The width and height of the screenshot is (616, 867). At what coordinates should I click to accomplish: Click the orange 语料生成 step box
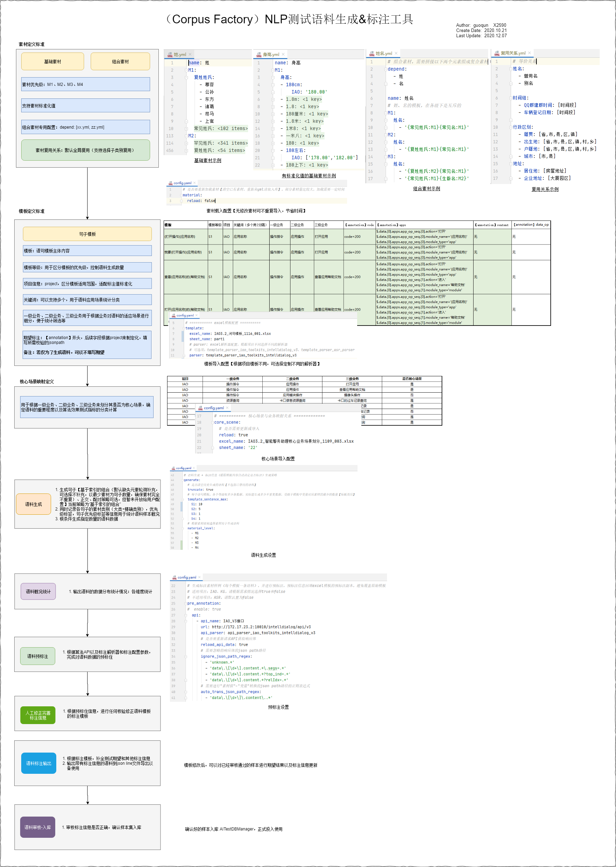[x=34, y=505]
